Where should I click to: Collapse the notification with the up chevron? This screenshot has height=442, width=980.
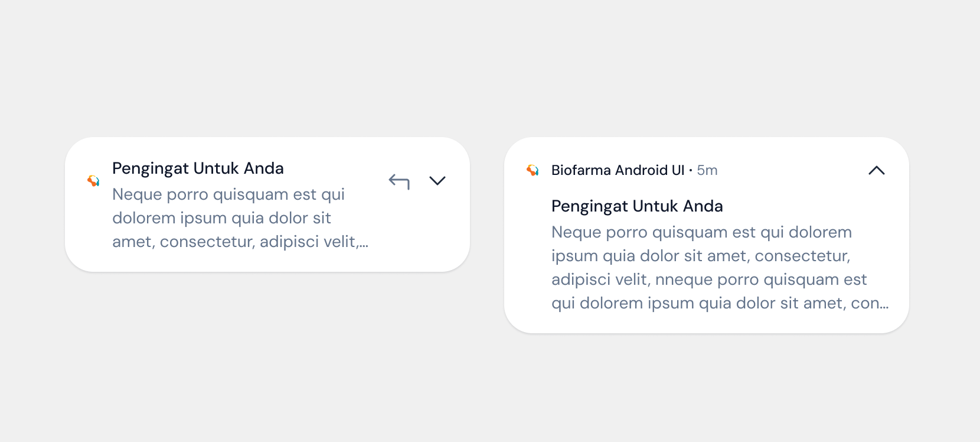coord(877,170)
